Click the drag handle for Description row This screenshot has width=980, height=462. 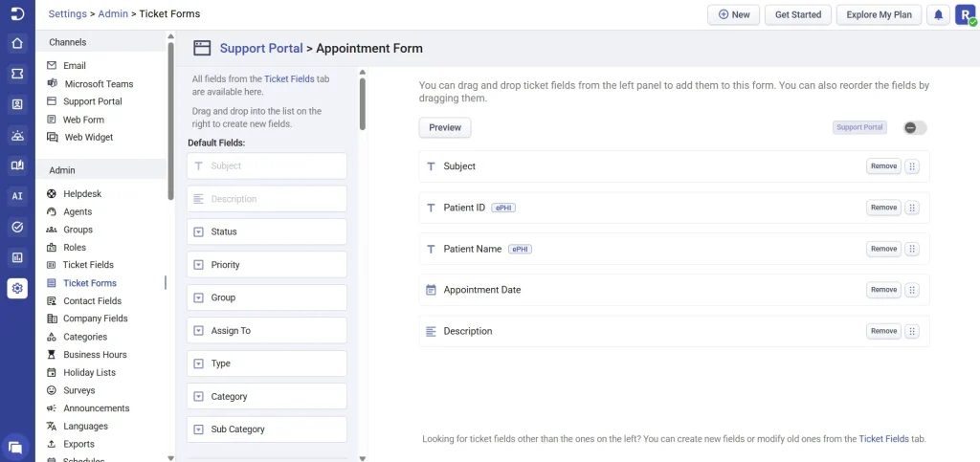click(x=912, y=331)
